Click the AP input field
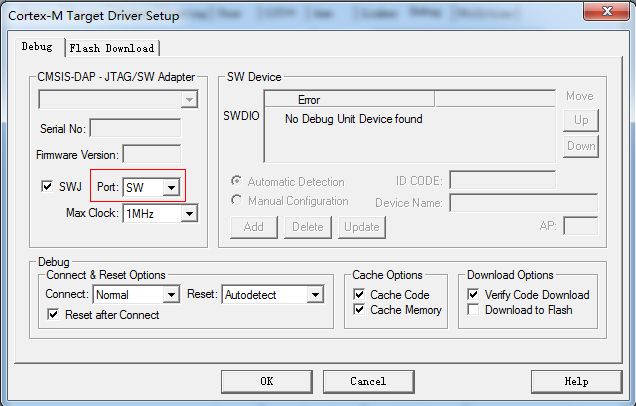The width and height of the screenshot is (636, 406). pos(580,226)
